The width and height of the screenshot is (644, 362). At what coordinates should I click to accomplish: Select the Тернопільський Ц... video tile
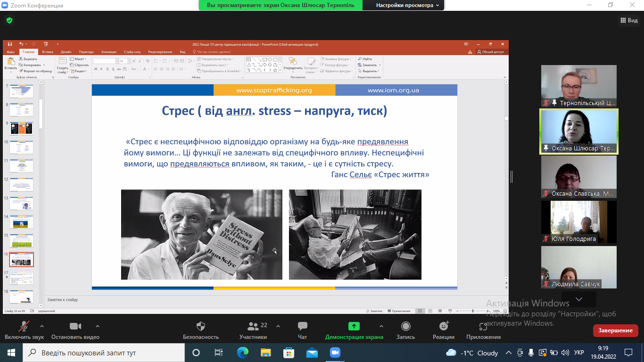tap(579, 86)
